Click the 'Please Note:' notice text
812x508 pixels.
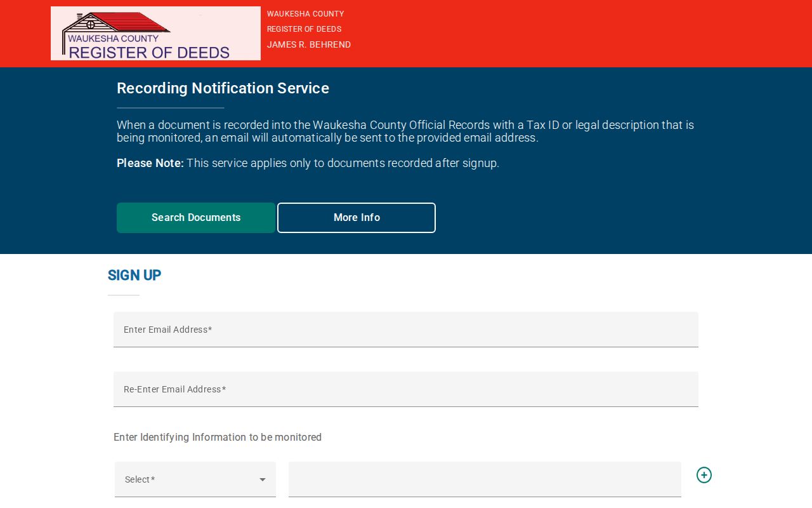150,163
